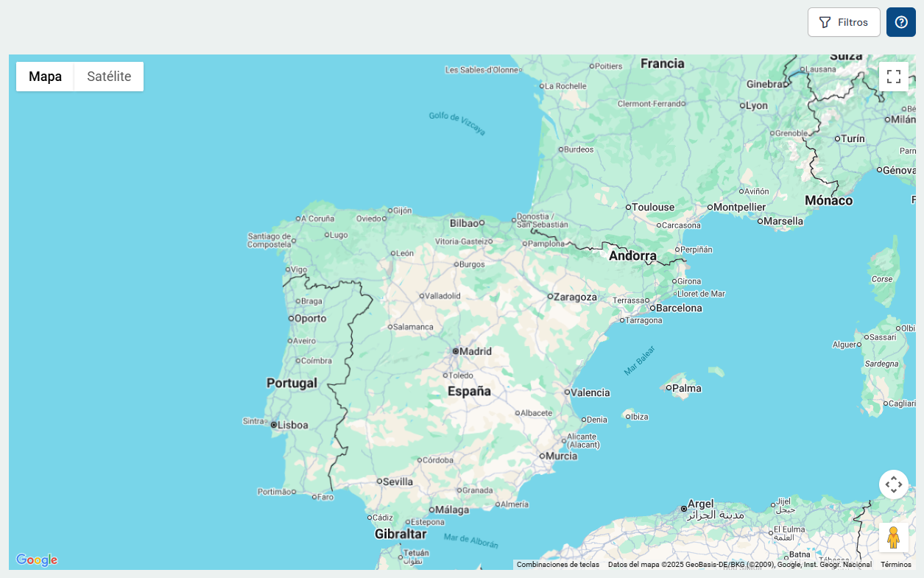
Task: Switch to Mapa view
Action: pos(45,77)
